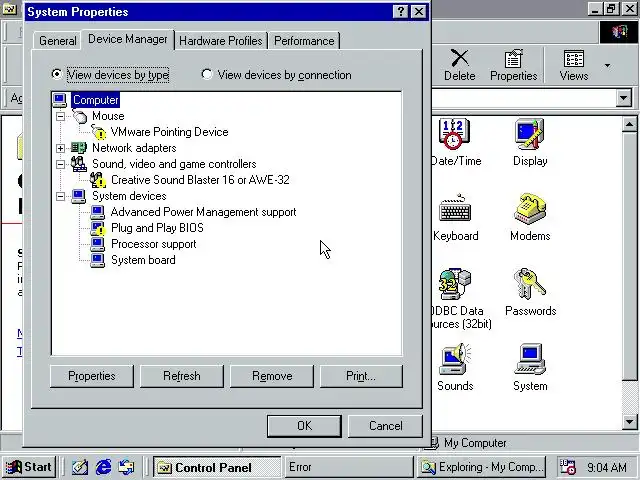The image size is (640, 480).
Task: Open the Modems control panel icon
Action: (530, 209)
